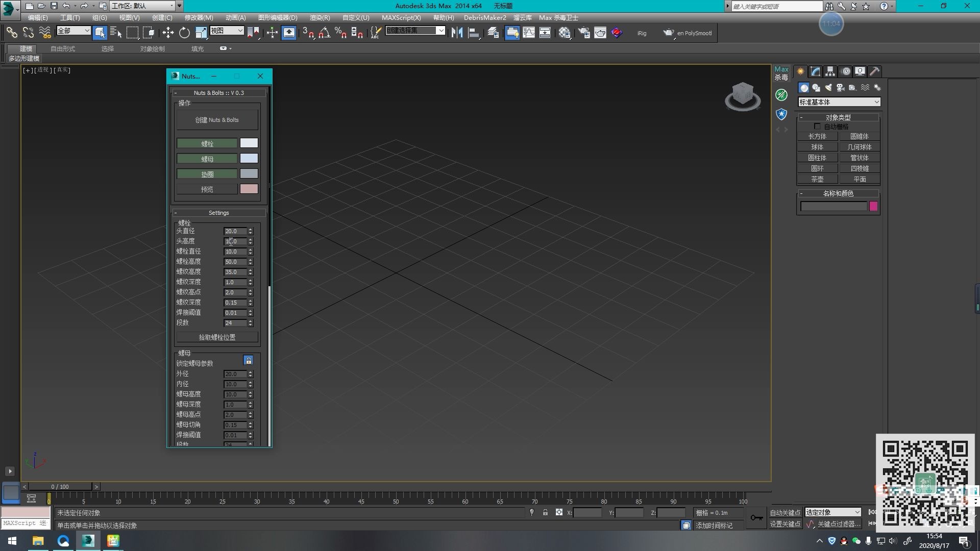Click the object name input field
This screenshot has height=551, width=980.
(834, 206)
